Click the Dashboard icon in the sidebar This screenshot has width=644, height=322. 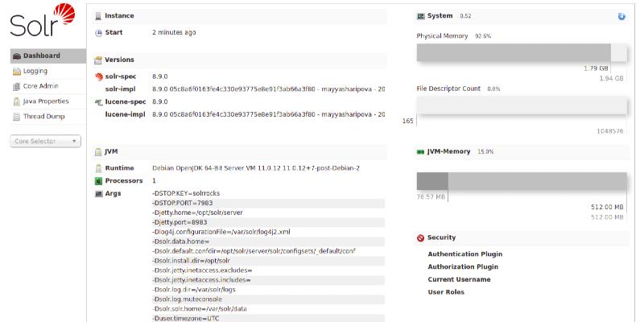(17, 56)
